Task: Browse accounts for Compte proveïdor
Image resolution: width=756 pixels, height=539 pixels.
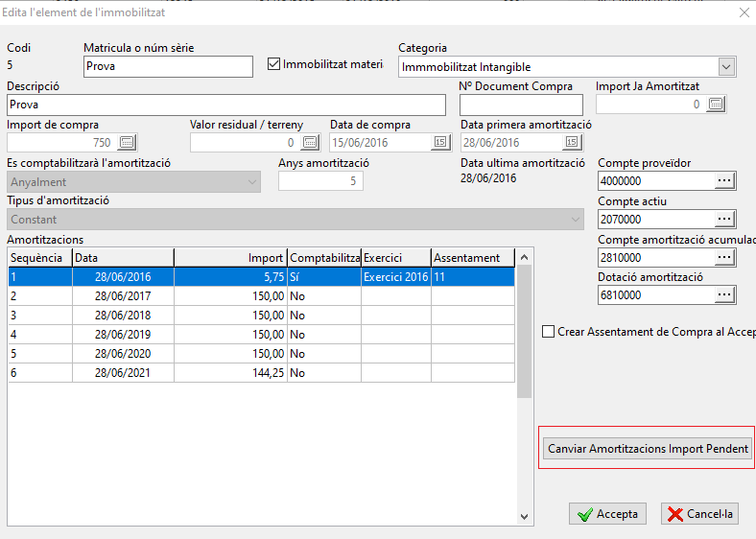Action: point(724,181)
